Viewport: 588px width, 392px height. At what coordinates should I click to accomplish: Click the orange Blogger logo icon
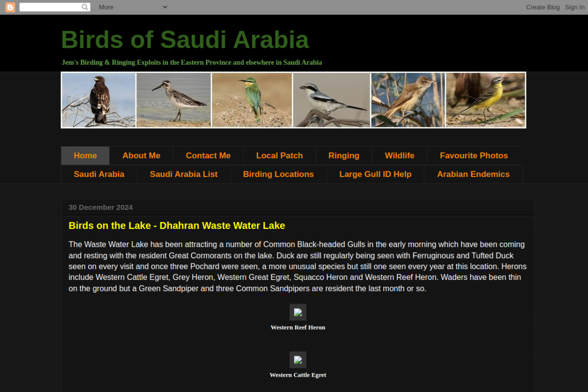click(x=10, y=7)
